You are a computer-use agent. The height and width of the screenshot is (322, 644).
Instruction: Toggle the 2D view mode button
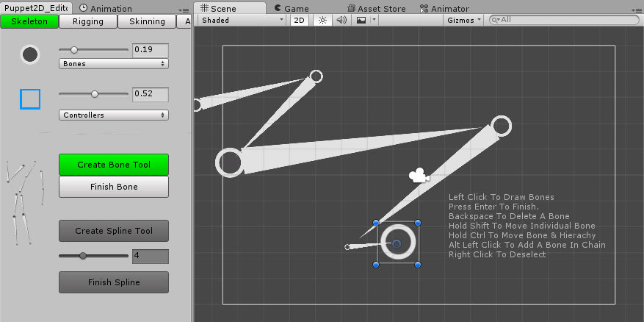(300, 20)
